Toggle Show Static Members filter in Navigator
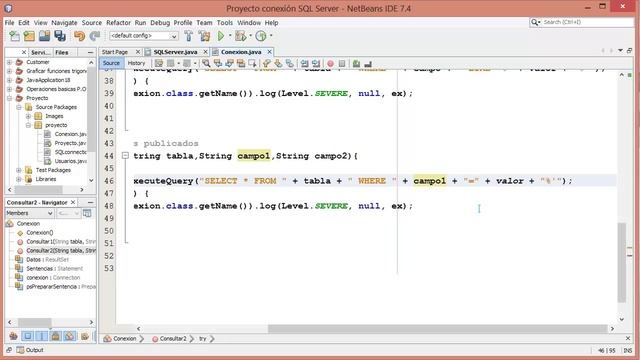Image resolution: width=640 pixels, height=360 pixels. 42,336
